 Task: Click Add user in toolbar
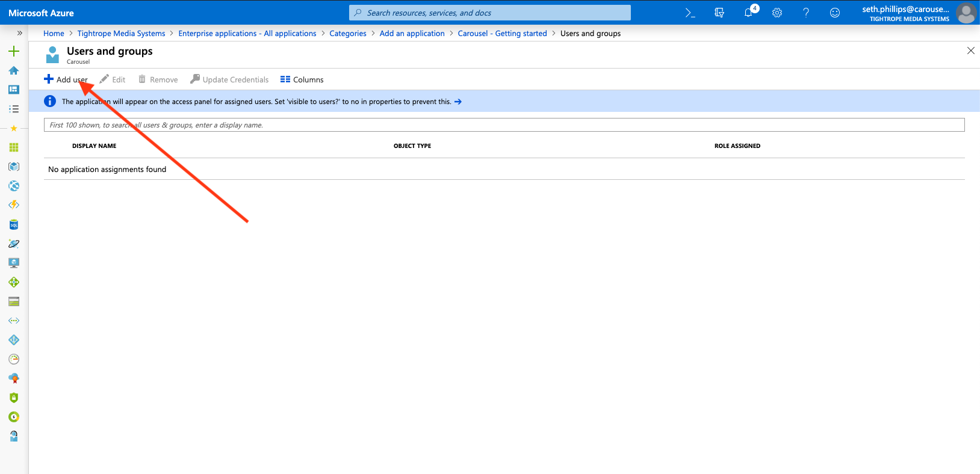[66, 79]
